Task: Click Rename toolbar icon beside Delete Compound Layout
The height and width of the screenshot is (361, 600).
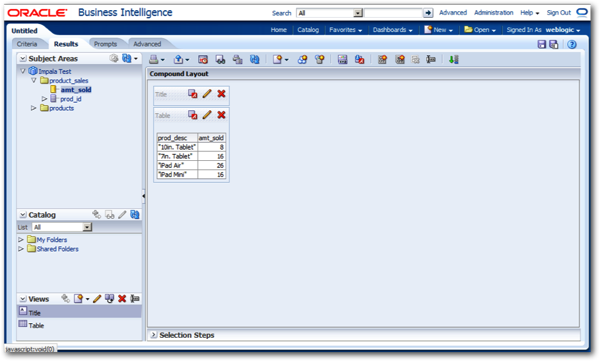Action: pyautogui.click(x=431, y=59)
